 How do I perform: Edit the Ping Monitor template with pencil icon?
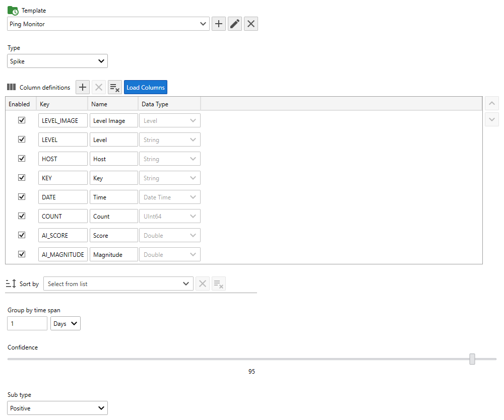pos(235,24)
